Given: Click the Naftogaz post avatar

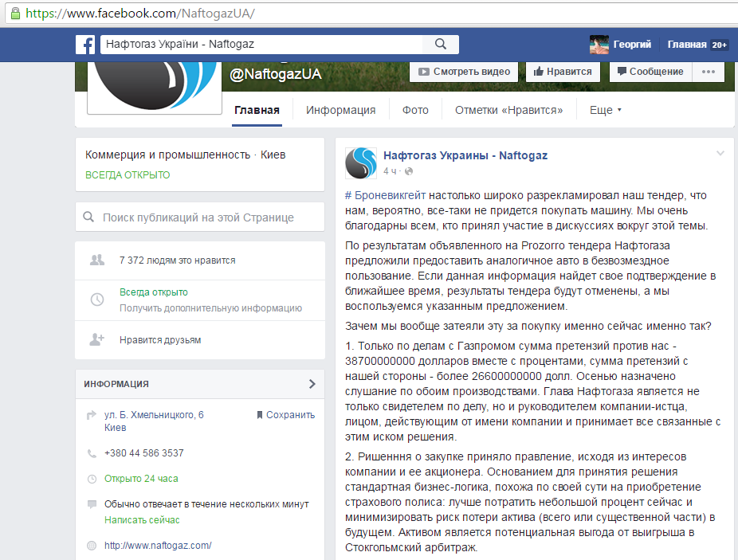Looking at the screenshot, I should tap(360, 163).
